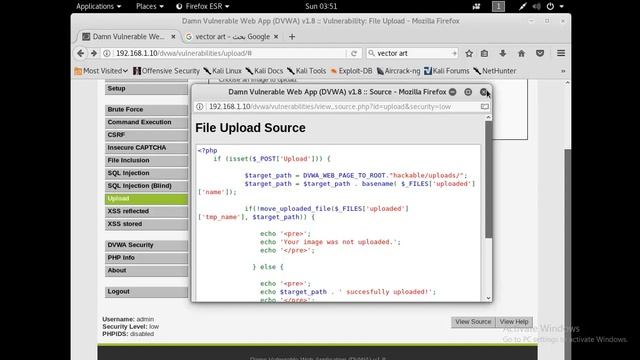The width and height of the screenshot is (640, 360).
Task: Click the Source popup scrollbar down arrow
Action: tap(488, 298)
